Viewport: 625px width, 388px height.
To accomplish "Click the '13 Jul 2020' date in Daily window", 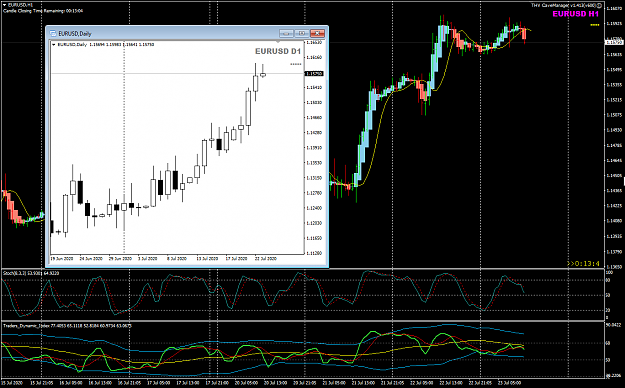I will (207, 259).
